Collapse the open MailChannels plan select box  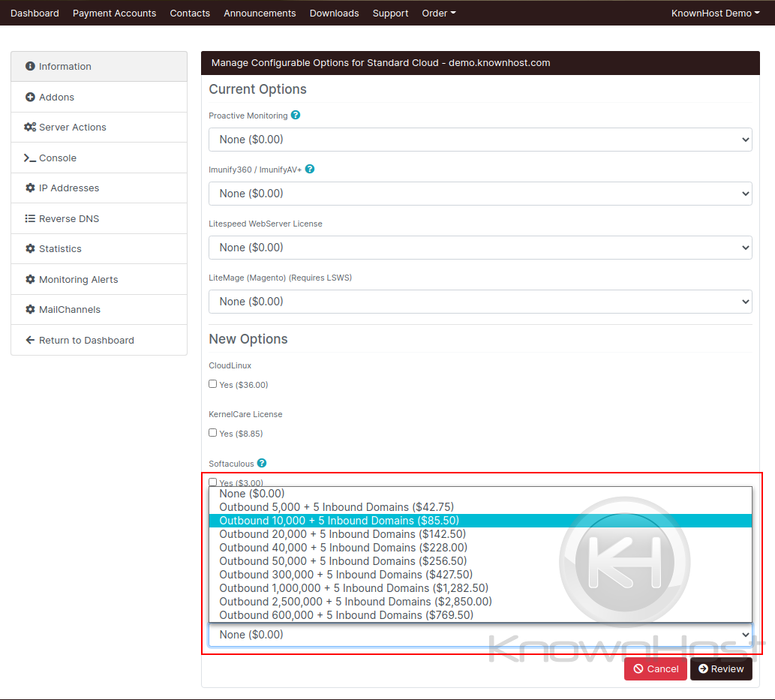480,635
